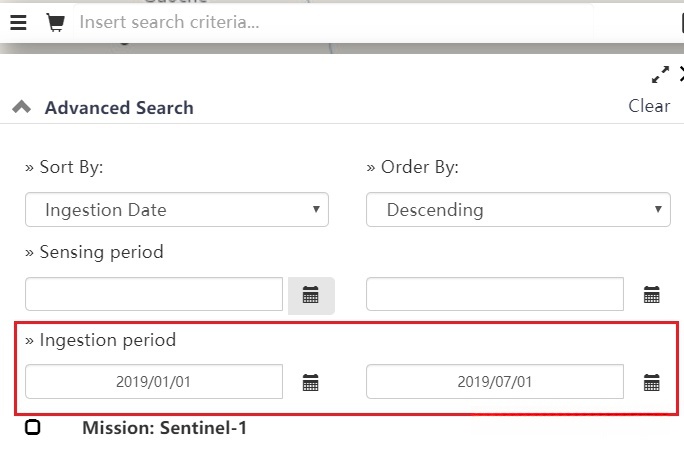
Task: Enable the Mission: Sentinel-1 checkbox
Action: 33,428
